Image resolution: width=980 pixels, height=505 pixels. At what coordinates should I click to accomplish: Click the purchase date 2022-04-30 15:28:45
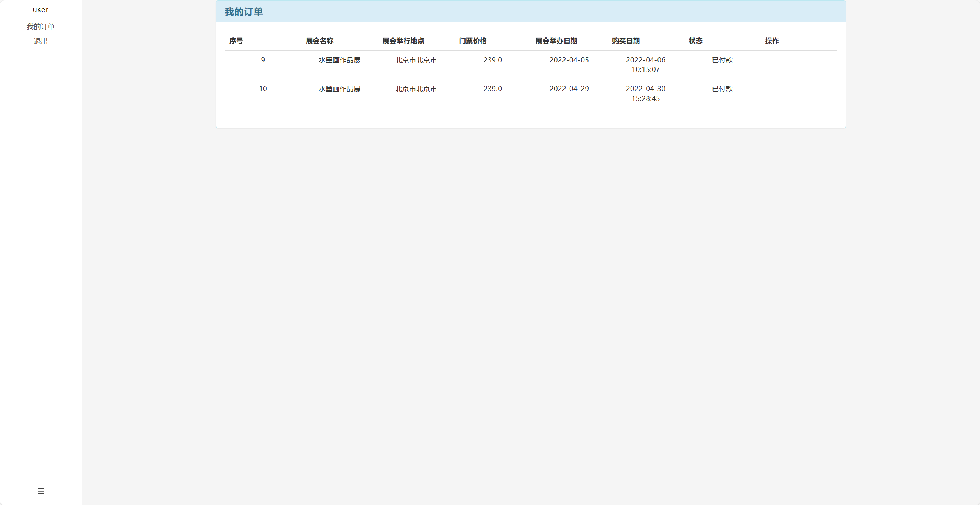pos(646,94)
